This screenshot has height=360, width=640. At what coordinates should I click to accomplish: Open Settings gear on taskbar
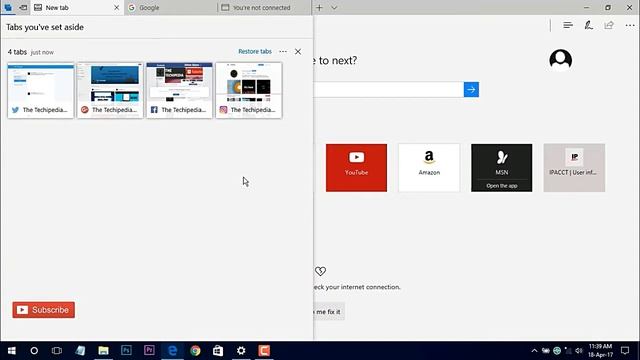(241, 351)
